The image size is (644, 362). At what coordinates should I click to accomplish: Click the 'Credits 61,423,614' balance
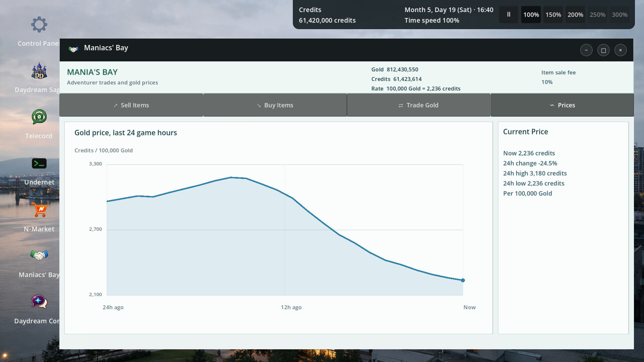396,79
